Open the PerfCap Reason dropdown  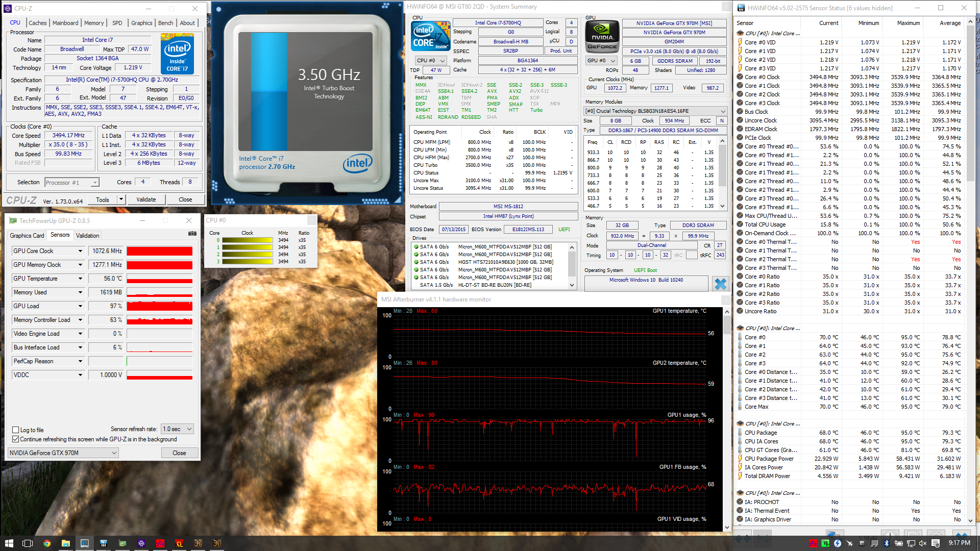coord(80,361)
